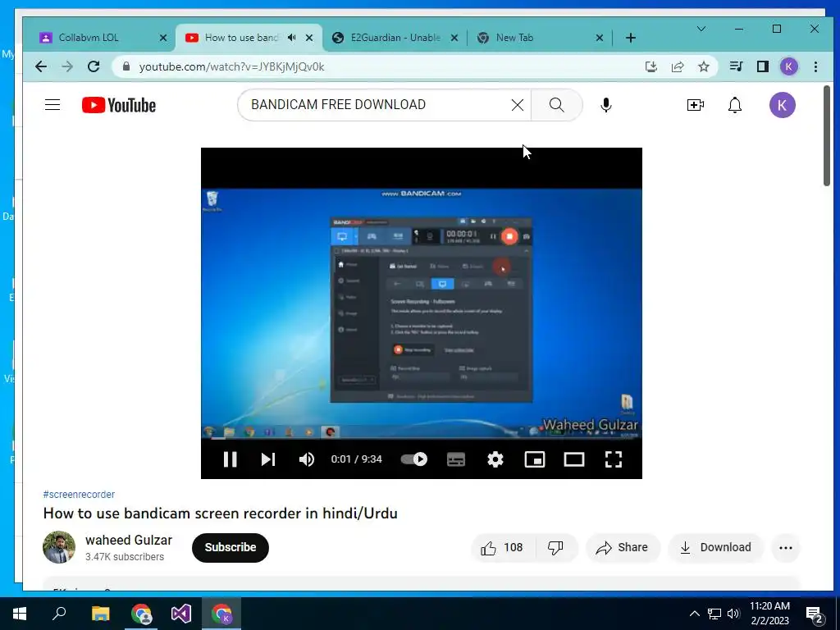Image resolution: width=840 pixels, height=630 pixels.
Task: Open Chrome three-dot menu
Action: point(815,66)
